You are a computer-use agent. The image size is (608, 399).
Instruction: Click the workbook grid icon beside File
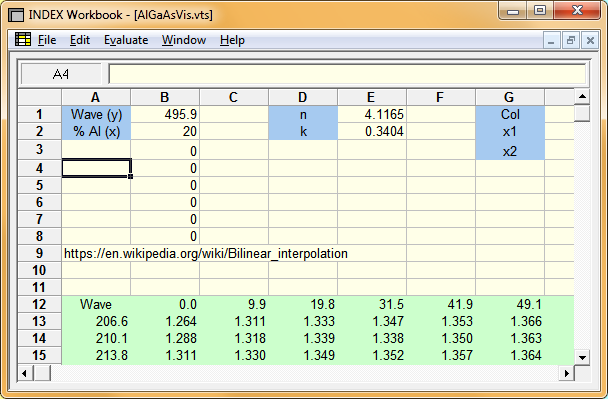[x=23, y=40]
